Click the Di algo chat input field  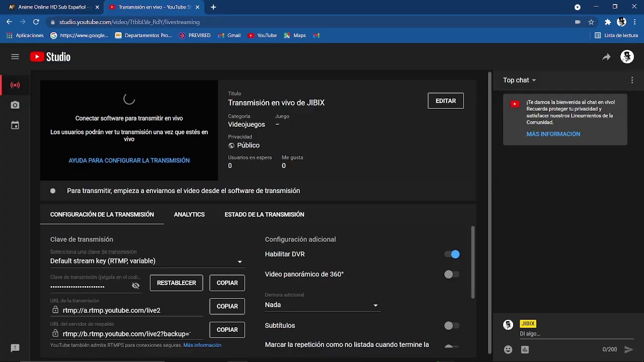577,334
